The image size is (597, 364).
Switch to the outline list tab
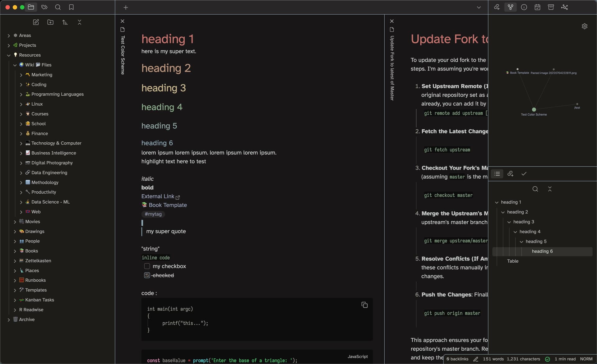[497, 174]
